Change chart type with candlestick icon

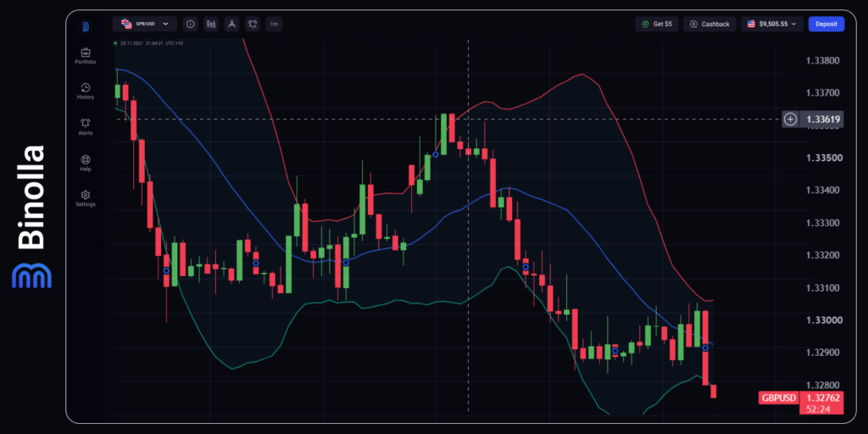pos(211,24)
